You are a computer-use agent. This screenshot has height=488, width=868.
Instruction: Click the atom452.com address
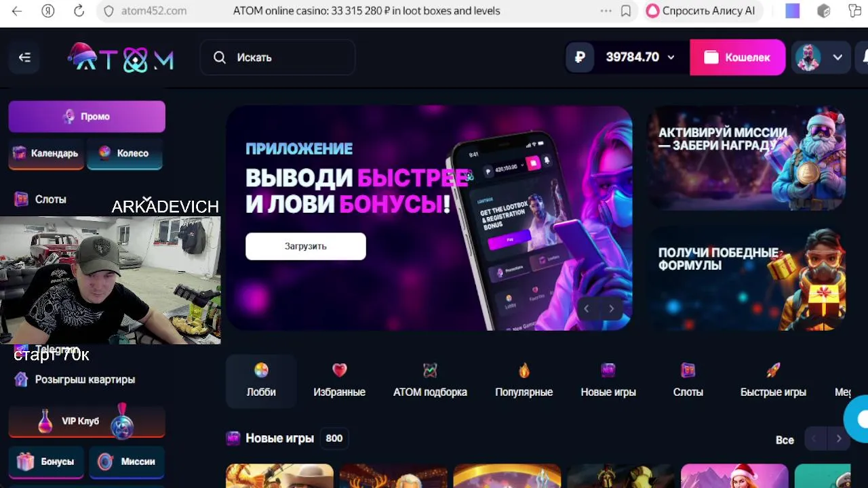[154, 11]
